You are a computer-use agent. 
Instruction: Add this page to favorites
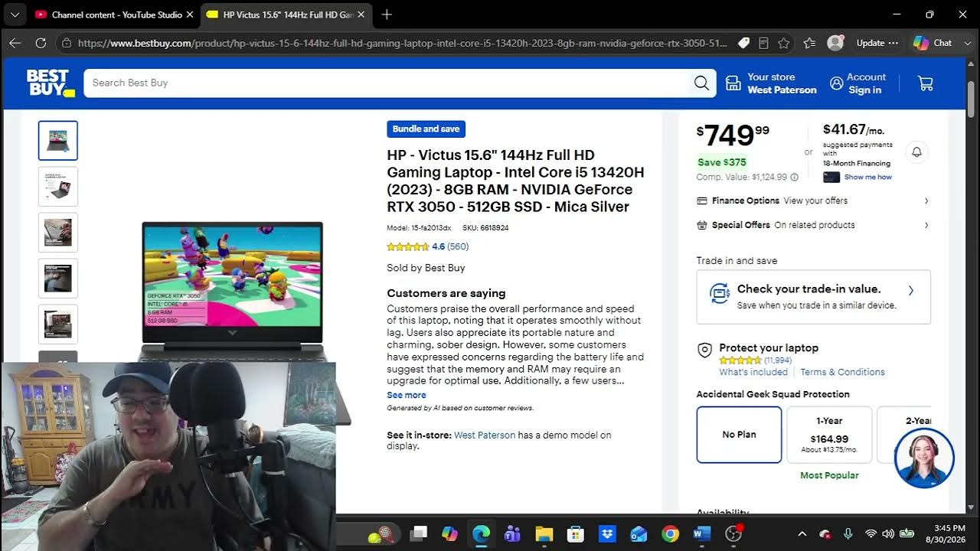point(783,43)
